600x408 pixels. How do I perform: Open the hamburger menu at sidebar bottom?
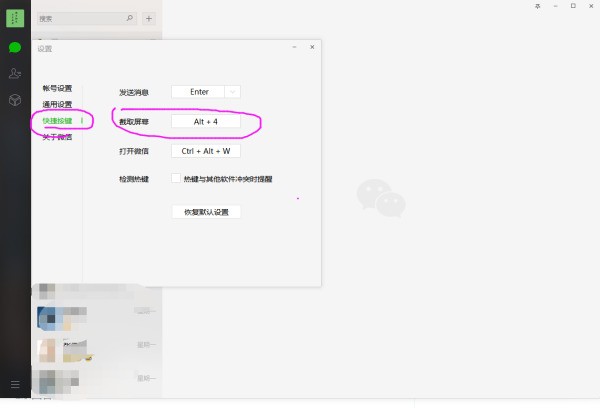point(15,384)
